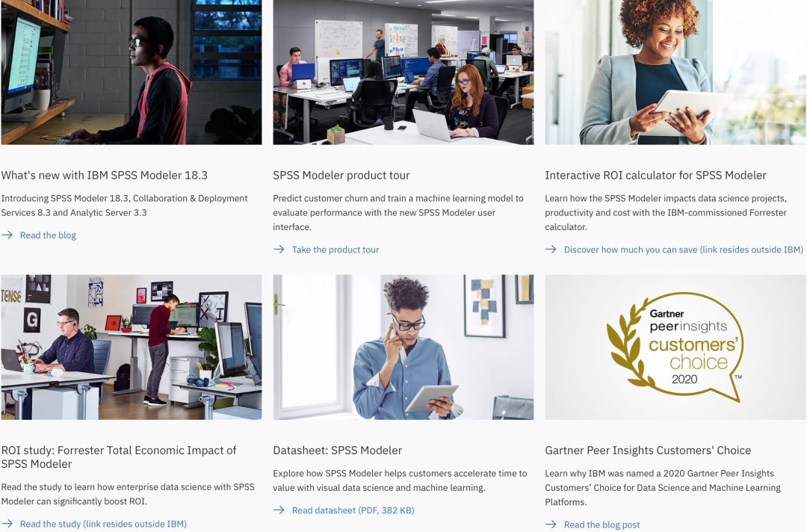Click description about IBM-commissioned Forrester calculator
The width and height of the screenshot is (807, 532).
(x=666, y=212)
